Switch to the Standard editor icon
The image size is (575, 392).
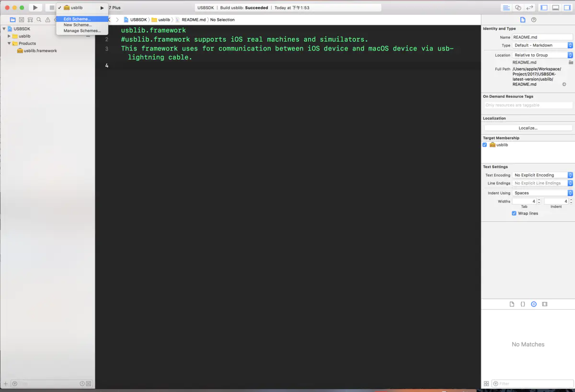click(x=506, y=8)
